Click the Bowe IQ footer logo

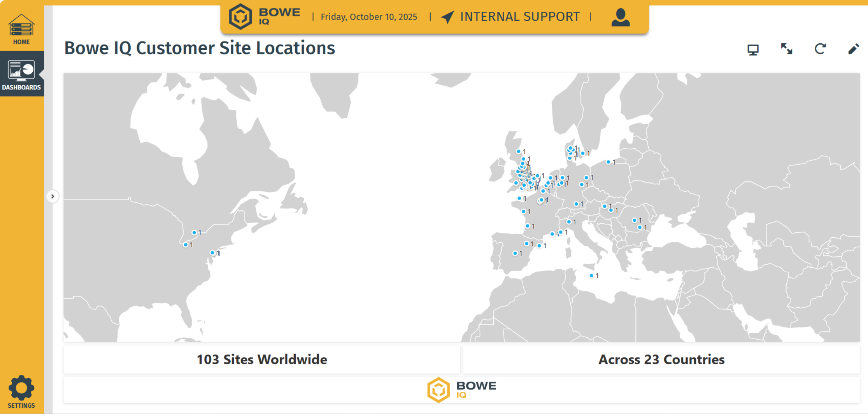click(x=461, y=390)
